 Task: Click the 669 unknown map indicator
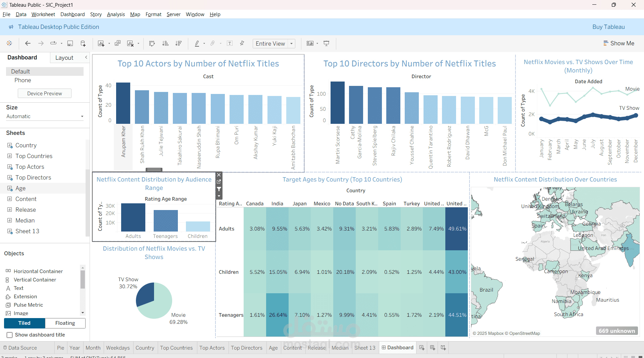click(617, 331)
